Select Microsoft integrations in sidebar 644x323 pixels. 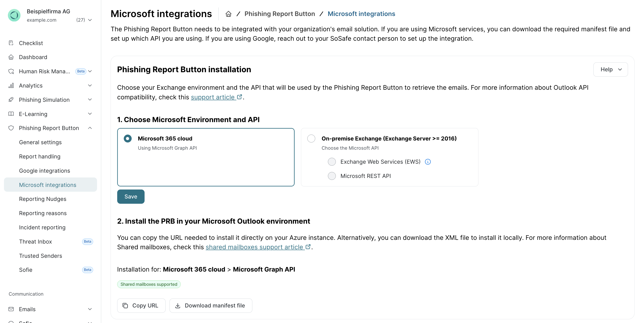[x=51, y=185]
